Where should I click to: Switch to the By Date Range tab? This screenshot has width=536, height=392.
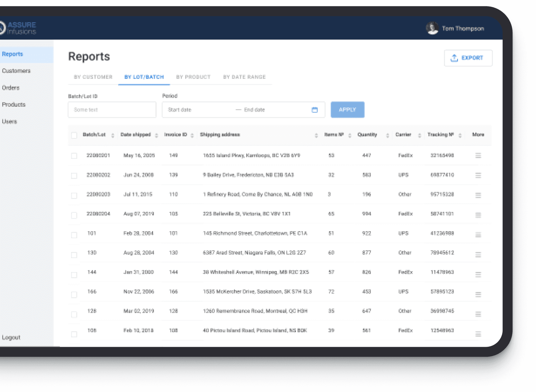(x=244, y=77)
